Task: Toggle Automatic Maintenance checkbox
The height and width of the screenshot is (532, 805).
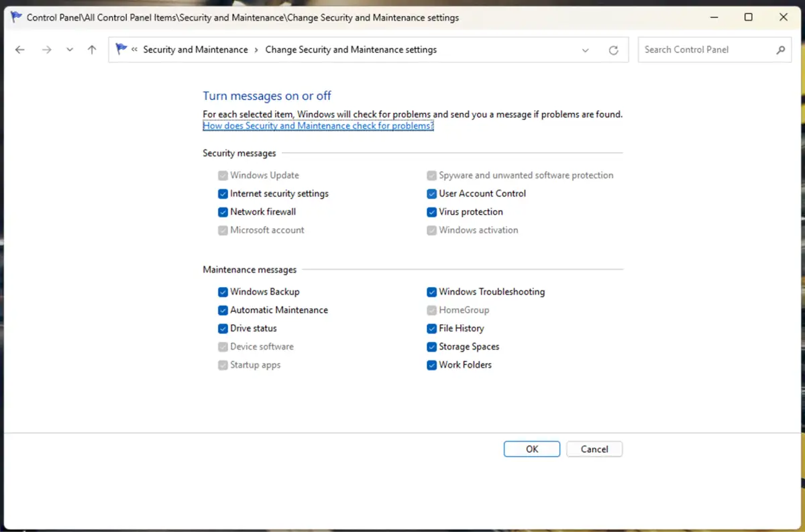Action: (x=223, y=310)
